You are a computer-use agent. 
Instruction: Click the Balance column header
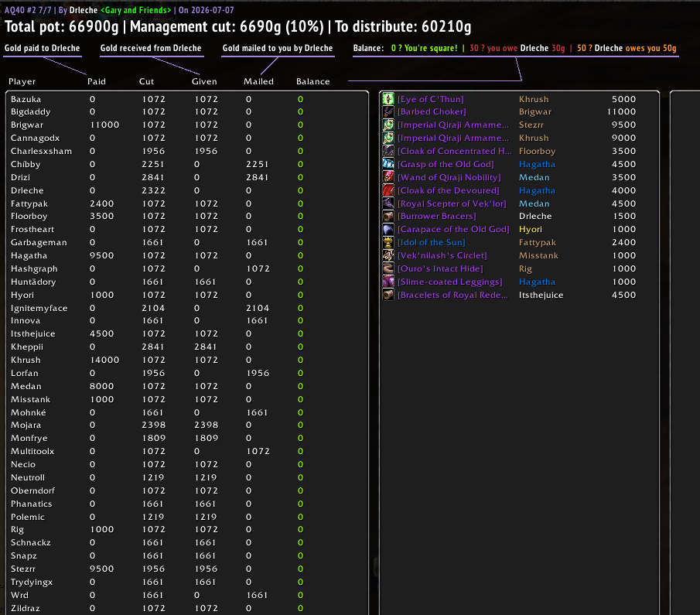[313, 81]
